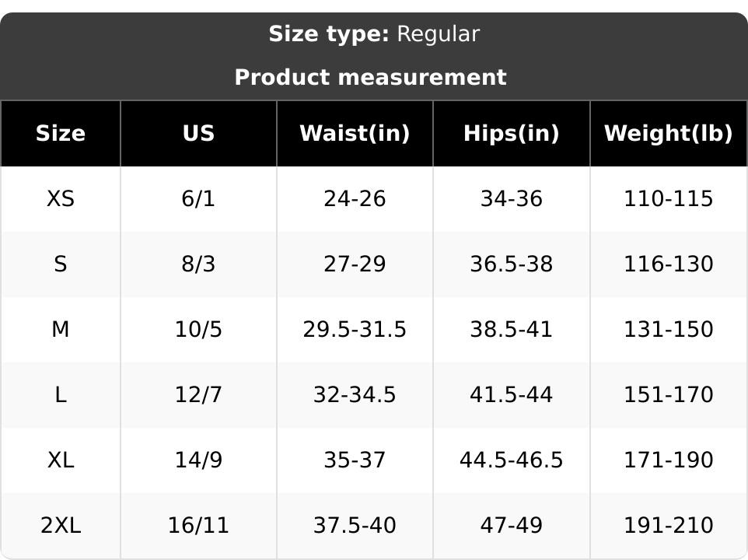This screenshot has width=748, height=560.
Task: Click the Size type: Regular label
Action: pyautogui.click(x=374, y=34)
